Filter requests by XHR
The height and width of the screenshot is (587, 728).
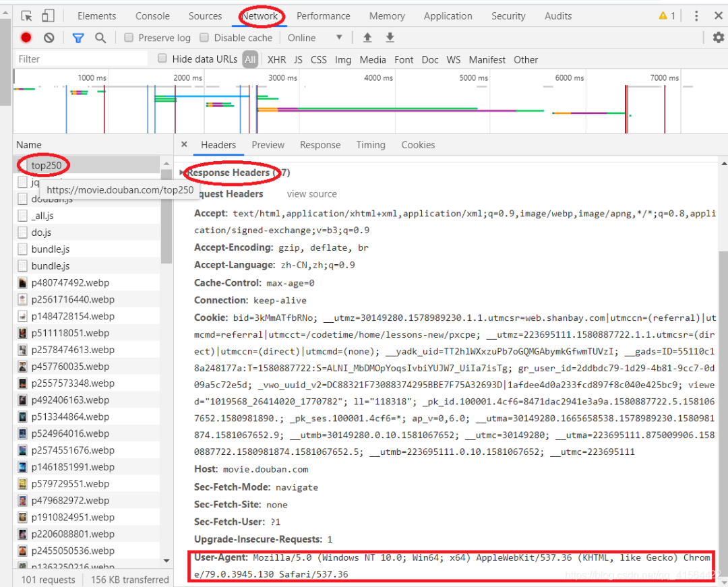[x=277, y=60]
